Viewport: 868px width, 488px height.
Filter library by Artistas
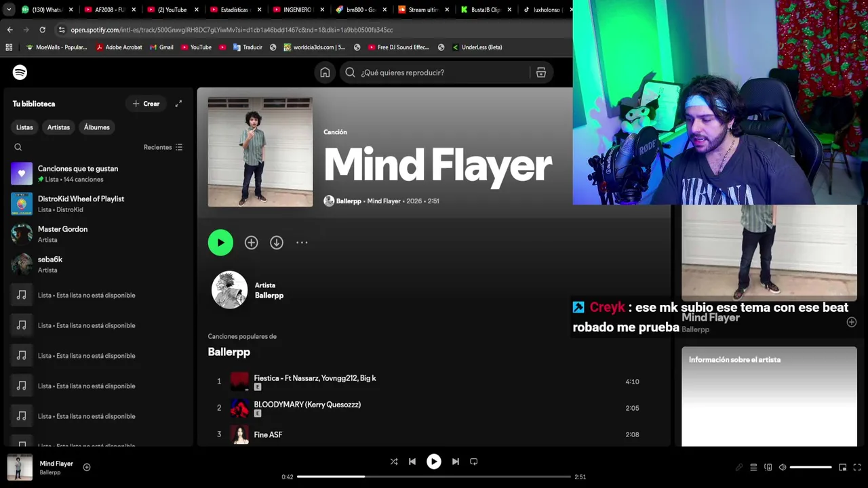point(58,127)
